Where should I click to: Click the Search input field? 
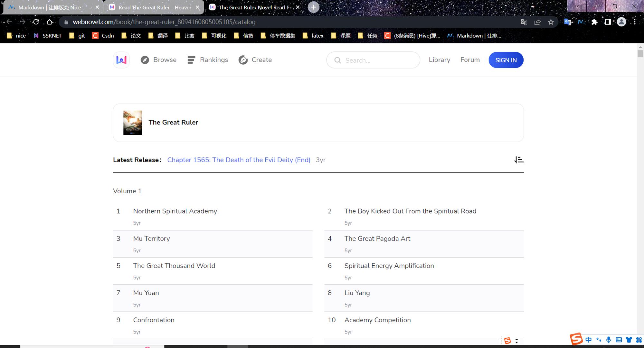pos(373,60)
